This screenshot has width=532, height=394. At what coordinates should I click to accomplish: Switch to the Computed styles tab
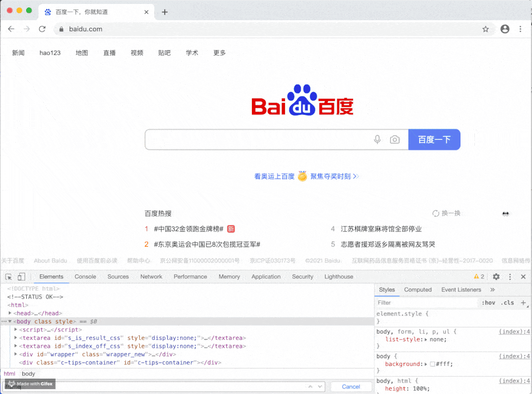418,290
